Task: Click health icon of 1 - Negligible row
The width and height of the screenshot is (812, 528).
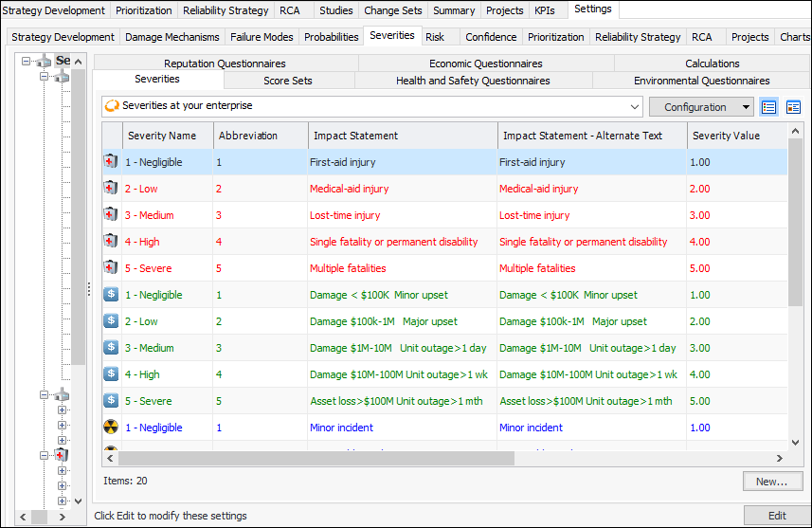Action: click(x=111, y=162)
